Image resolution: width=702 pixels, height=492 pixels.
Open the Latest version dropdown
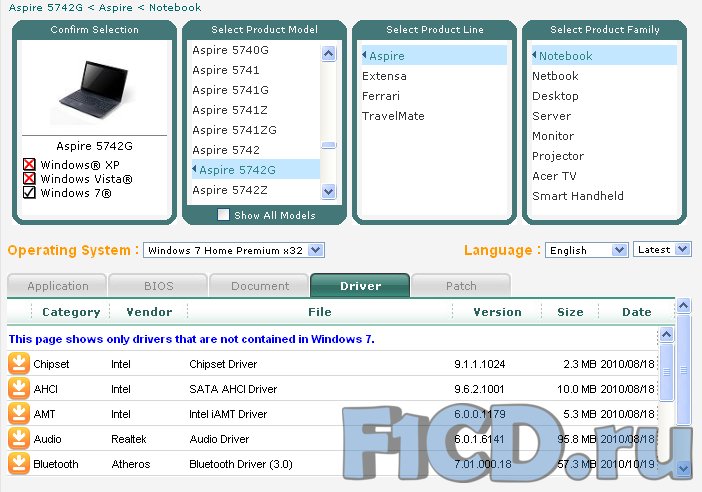point(662,249)
